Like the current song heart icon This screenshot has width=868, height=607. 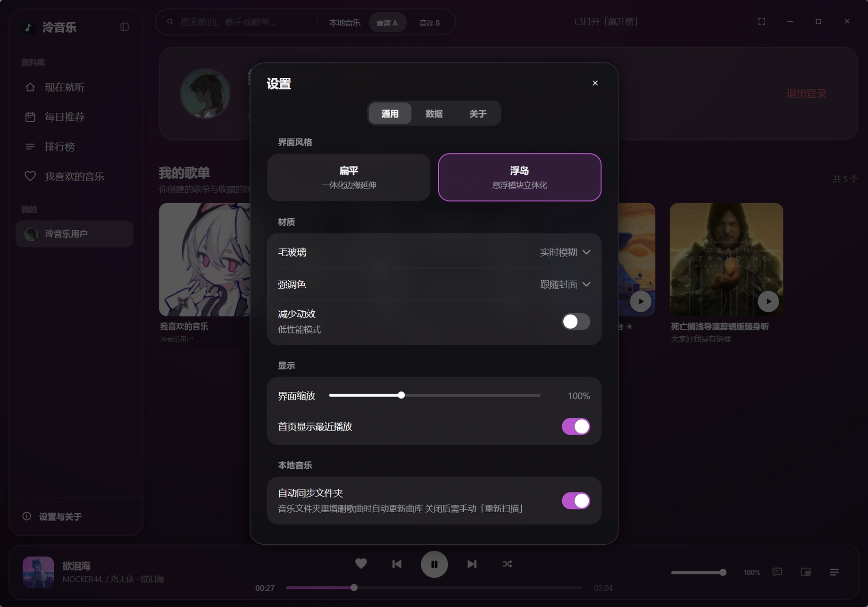pyautogui.click(x=361, y=564)
